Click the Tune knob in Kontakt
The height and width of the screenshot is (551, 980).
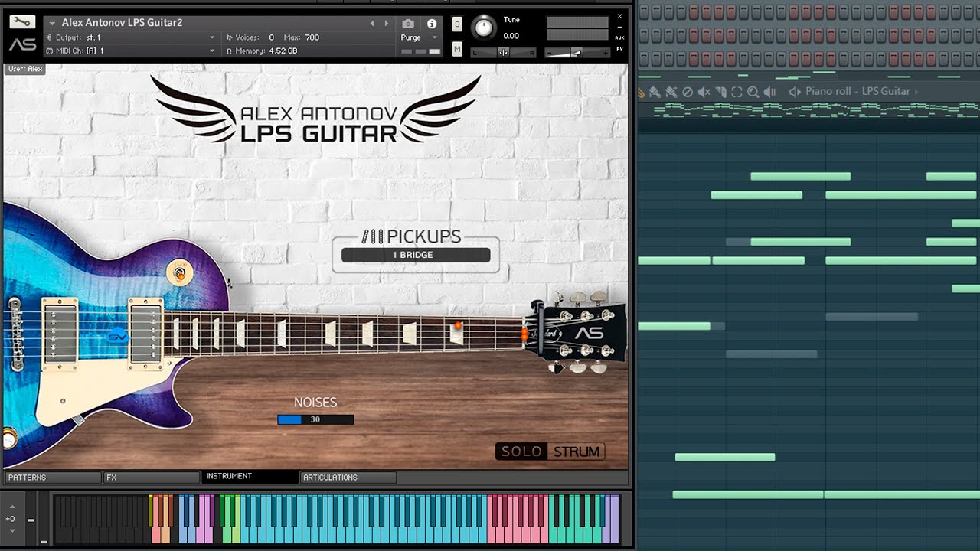click(x=483, y=28)
